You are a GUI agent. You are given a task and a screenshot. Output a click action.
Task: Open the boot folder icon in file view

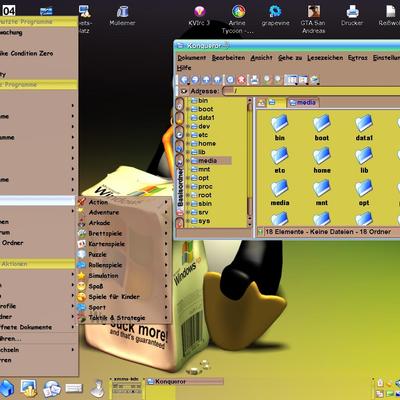322,128
